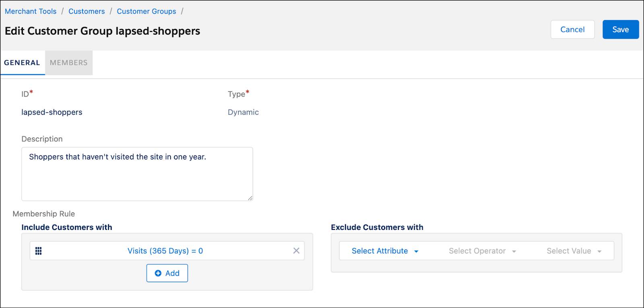Click the caret icon beside Select Value
Viewport: 644px width, 308px height.
(600, 251)
